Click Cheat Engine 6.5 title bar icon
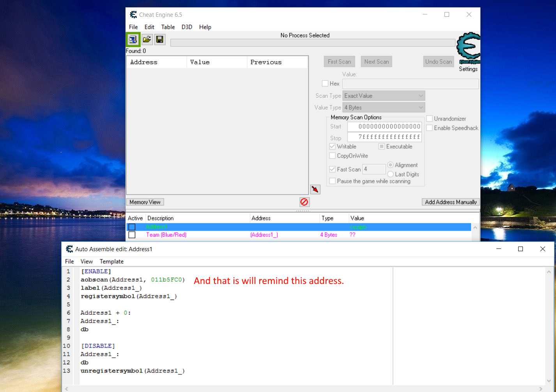This screenshot has width=556, height=392. 133,15
